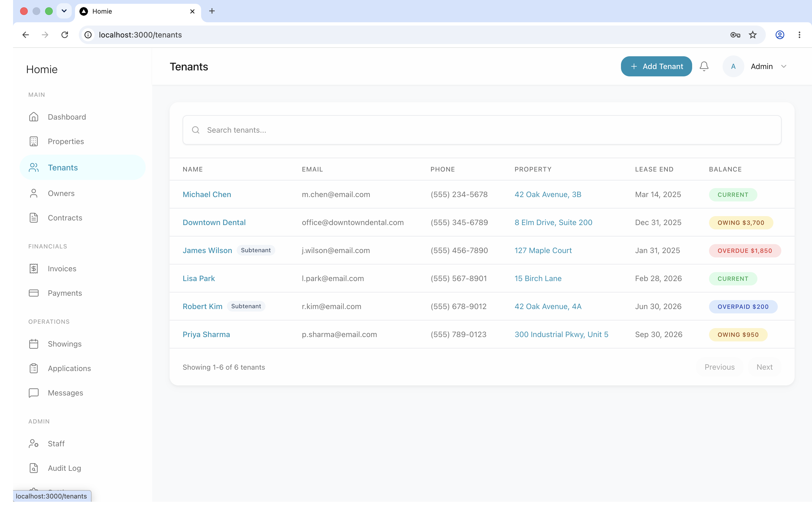Bookmark this page with the star icon
This screenshot has width=812, height=517.
pos(753,35)
